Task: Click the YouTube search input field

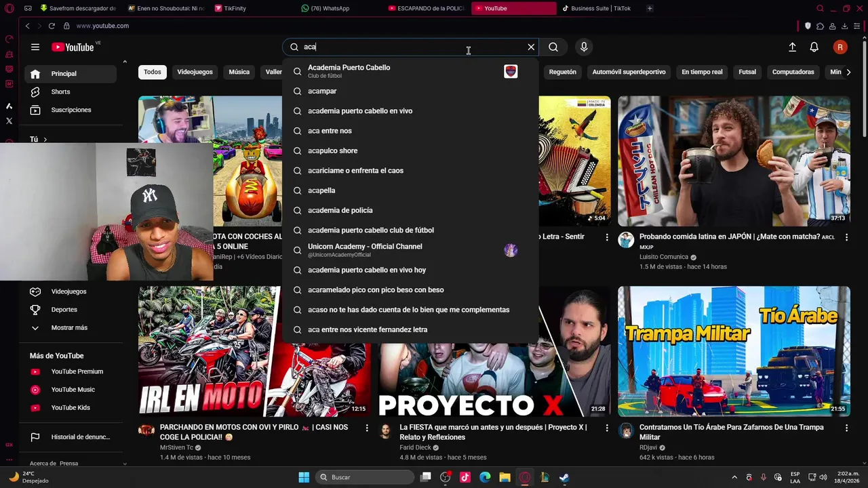Action: click(412, 47)
